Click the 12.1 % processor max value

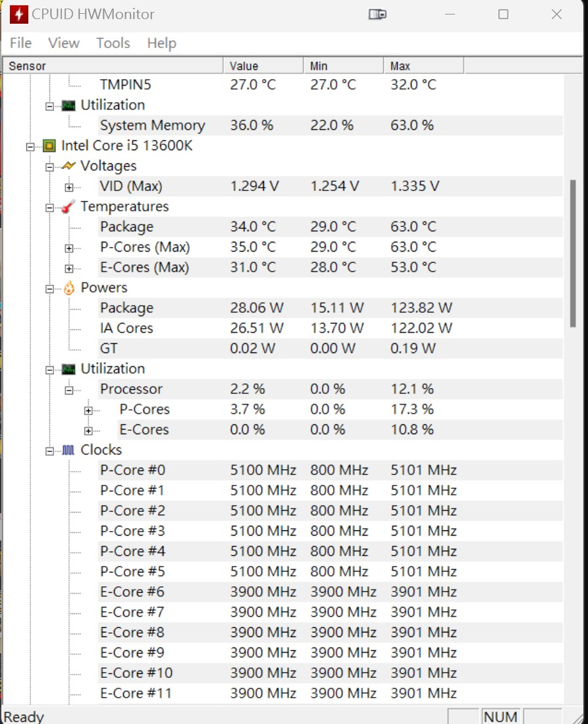tap(412, 389)
